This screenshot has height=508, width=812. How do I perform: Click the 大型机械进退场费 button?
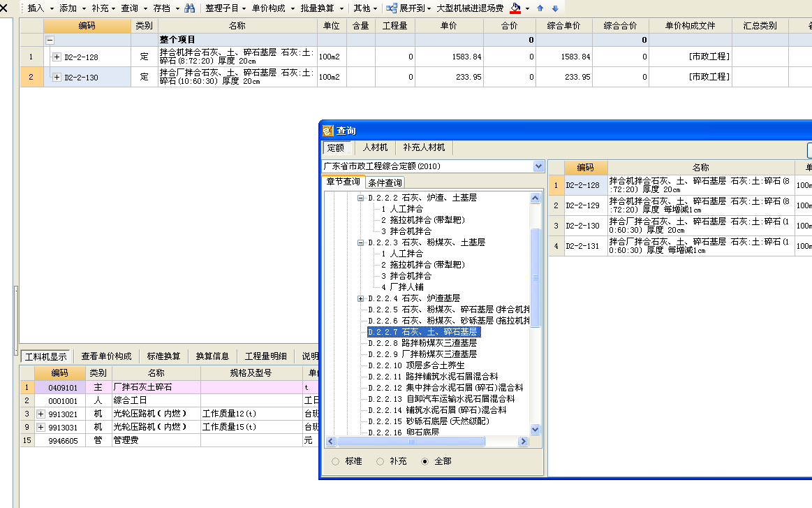click(470, 8)
